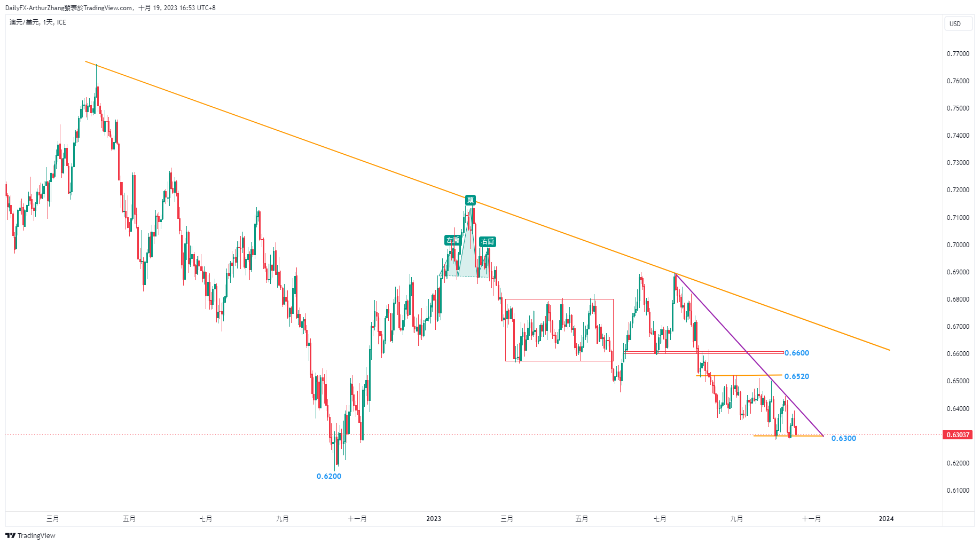Click the 0.72000 price axis tick
Screen dimensions: 980x545
[958, 190]
